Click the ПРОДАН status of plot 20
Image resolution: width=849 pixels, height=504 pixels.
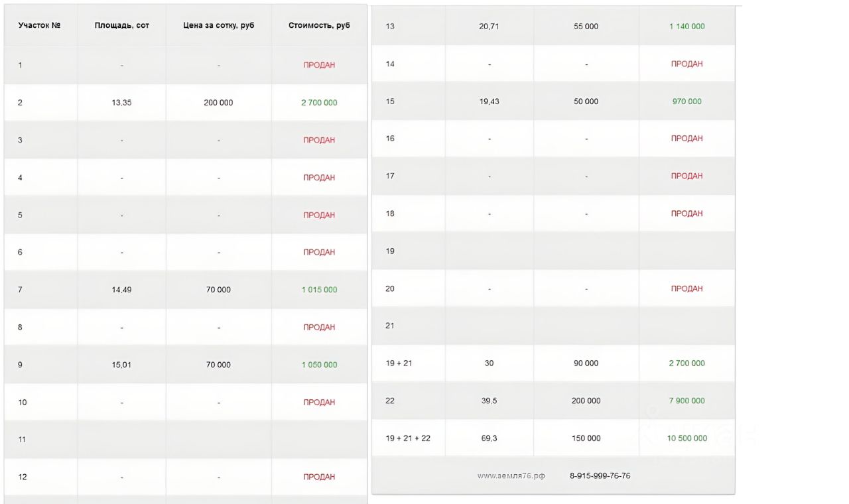click(x=686, y=288)
